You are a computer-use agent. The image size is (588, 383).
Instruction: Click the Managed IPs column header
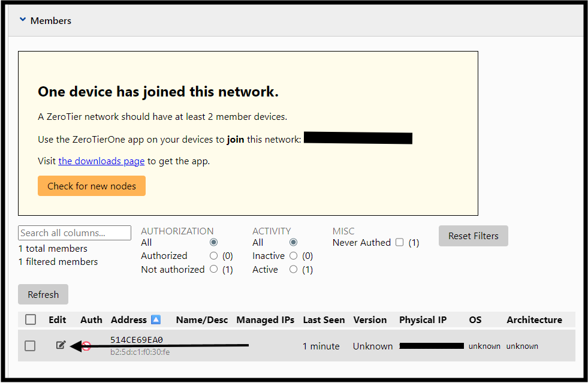tap(266, 320)
